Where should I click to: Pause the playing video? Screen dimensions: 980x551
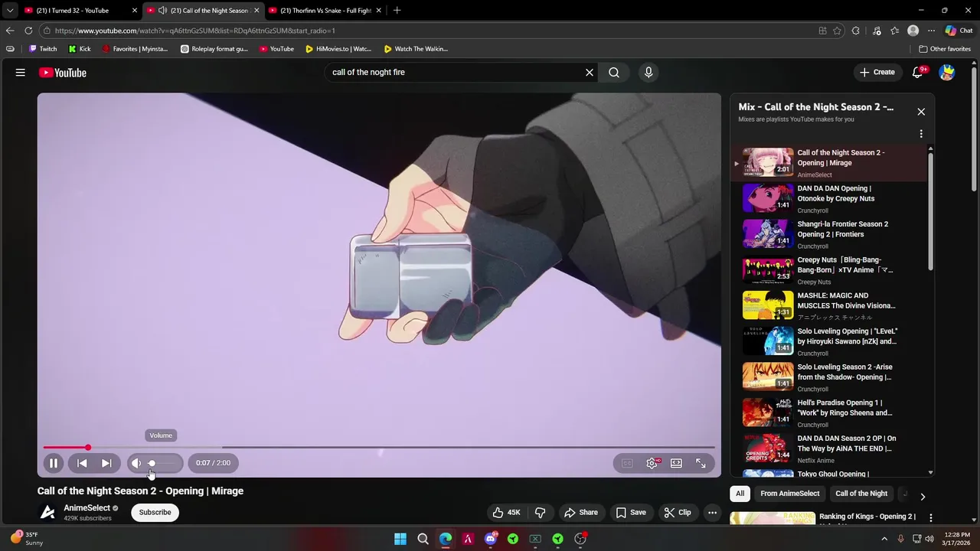click(54, 463)
